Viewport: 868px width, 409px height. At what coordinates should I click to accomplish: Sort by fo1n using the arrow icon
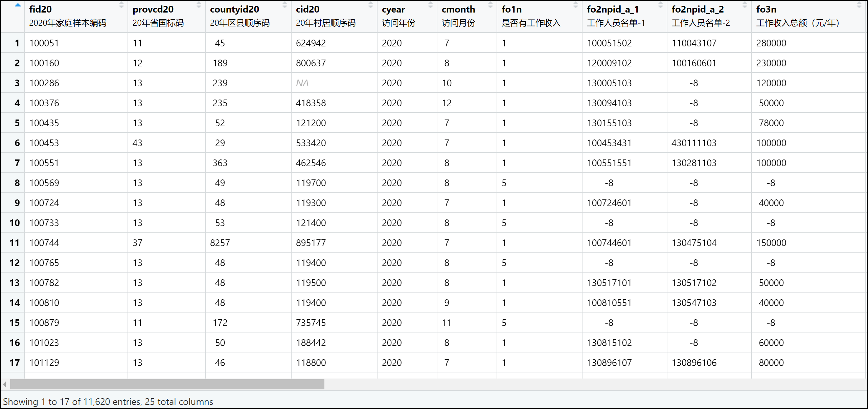(575, 5)
